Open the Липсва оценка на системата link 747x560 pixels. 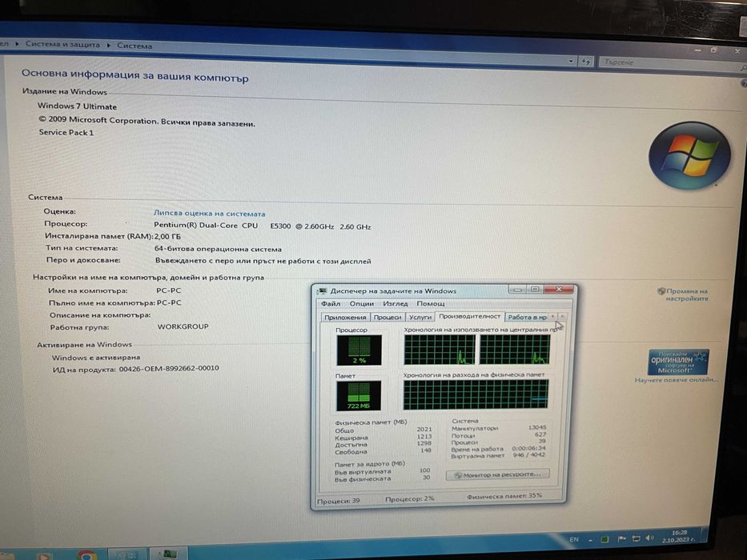tap(209, 214)
